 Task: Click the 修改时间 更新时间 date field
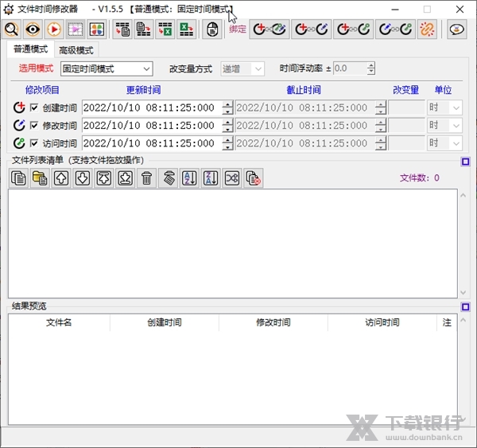152,125
